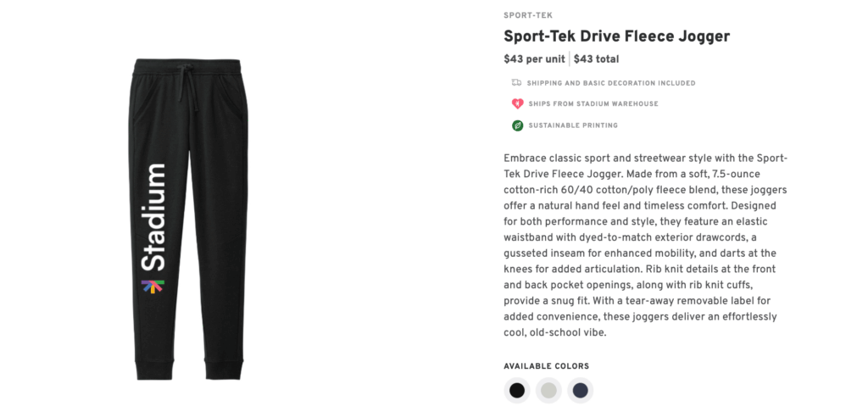Image resolution: width=868 pixels, height=412 pixels.
Task: Click "Shipping and basic decoration included" text
Action: [x=610, y=83]
